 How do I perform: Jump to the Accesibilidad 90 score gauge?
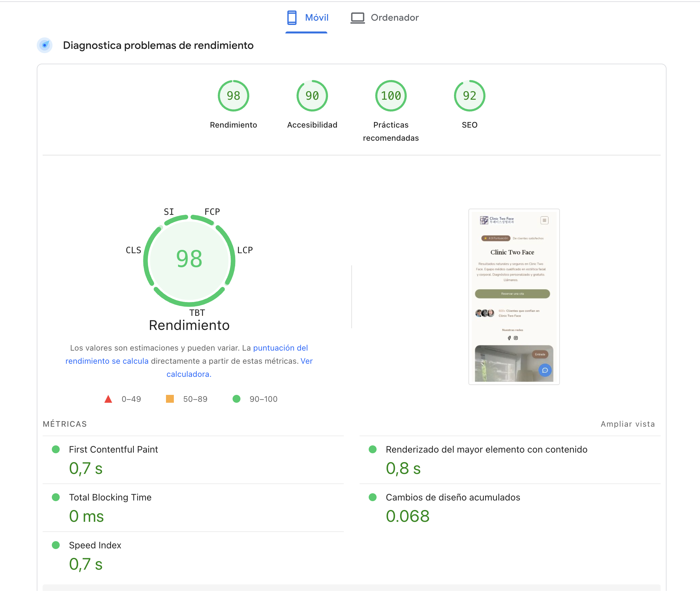point(312,96)
